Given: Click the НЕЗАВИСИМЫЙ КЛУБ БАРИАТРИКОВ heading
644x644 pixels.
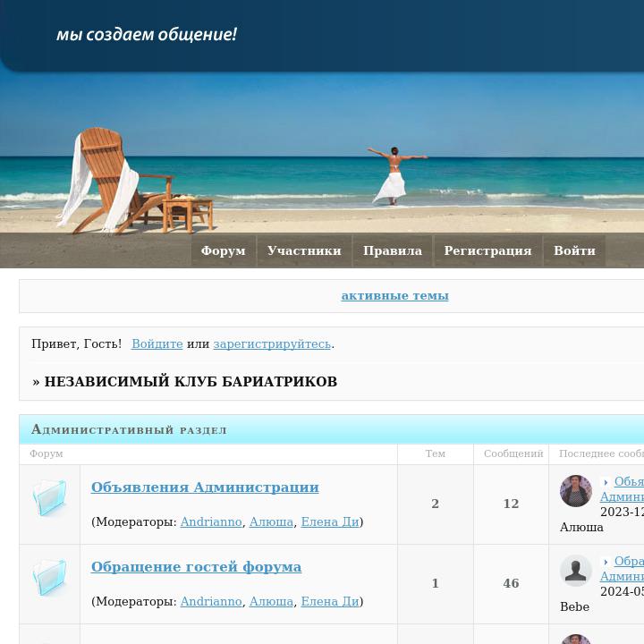Looking at the screenshot, I should pos(191,382).
